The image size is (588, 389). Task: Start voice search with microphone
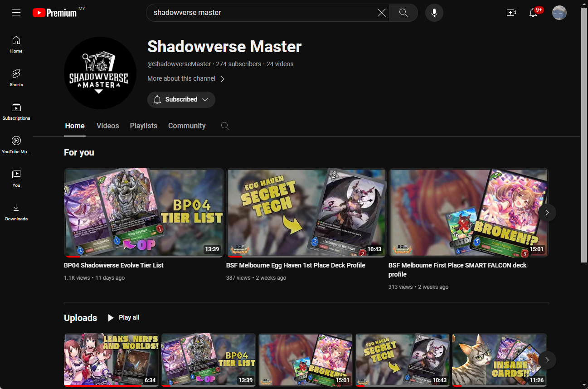(434, 13)
